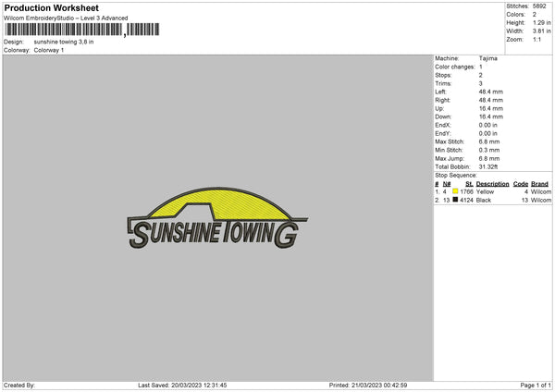The image size is (555, 392).
Task: Click the yellow thread color swatch
Action: [455, 191]
